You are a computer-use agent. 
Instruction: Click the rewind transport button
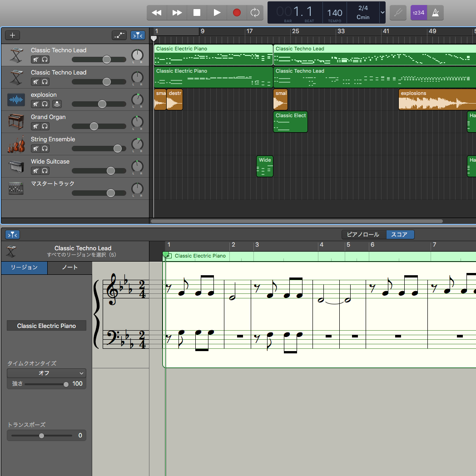(157, 12)
